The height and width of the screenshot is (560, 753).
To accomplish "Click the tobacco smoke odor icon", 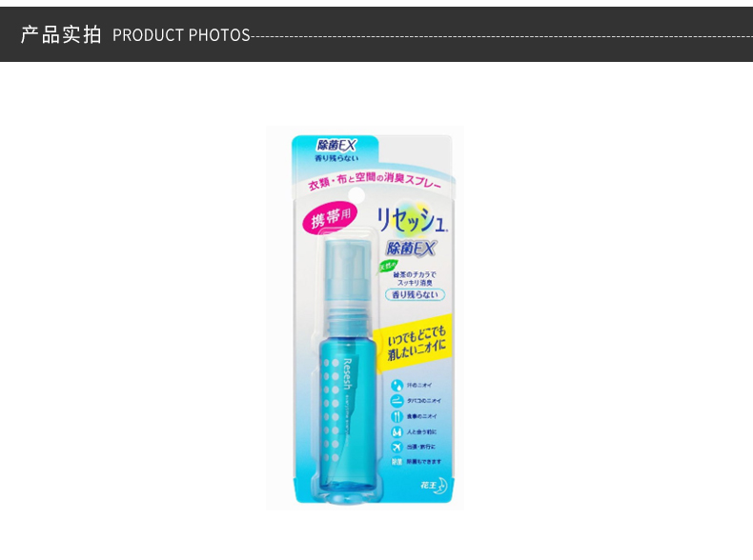I will (397, 400).
